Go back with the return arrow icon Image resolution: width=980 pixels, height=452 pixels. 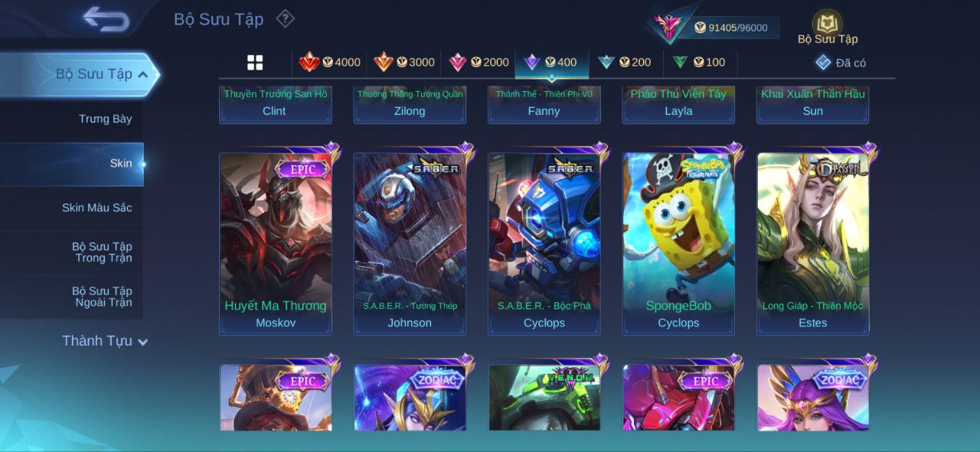click(106, 19)
